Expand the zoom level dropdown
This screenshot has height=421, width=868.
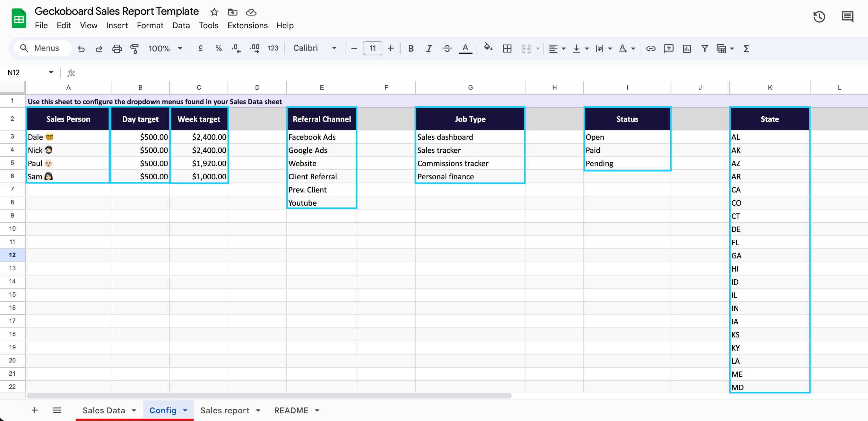click(x=181, y=48)
